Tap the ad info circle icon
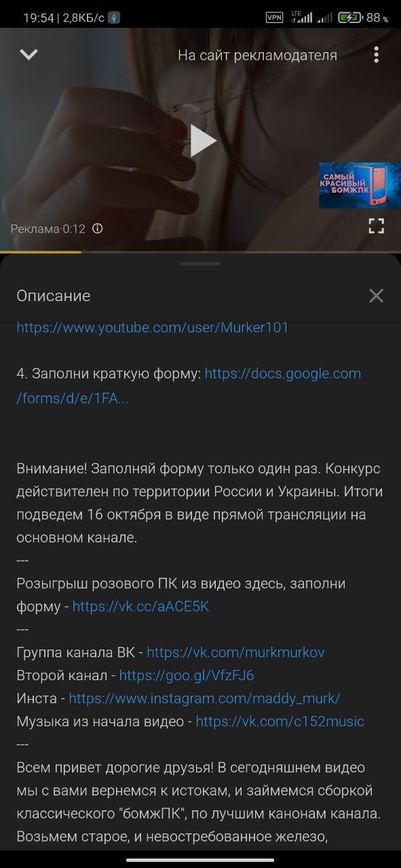This screenshot has width=401, height=868. 97,229
